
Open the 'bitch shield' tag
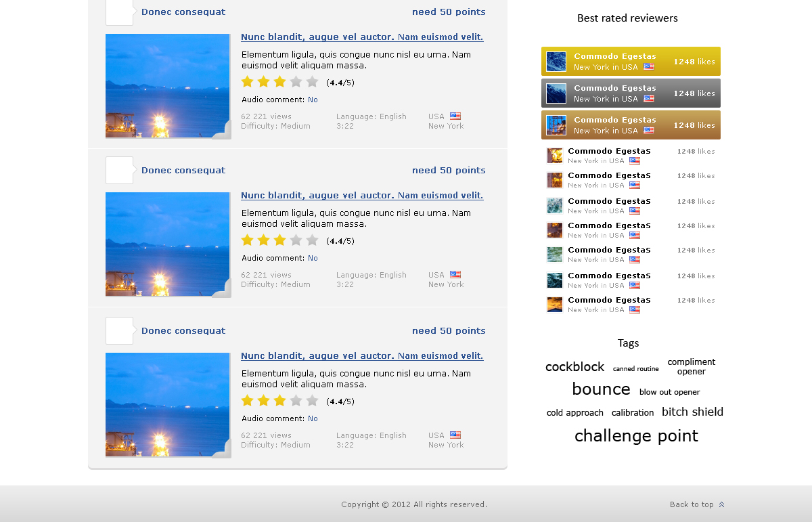point(692,412)
